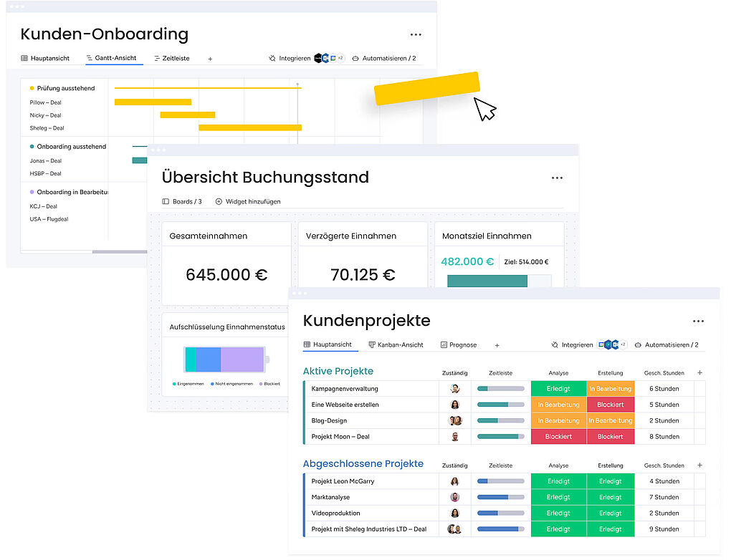The image size is (731, 560).
Task: Add column with plus icon in Aktive Projekte
Action: (699, 372)
